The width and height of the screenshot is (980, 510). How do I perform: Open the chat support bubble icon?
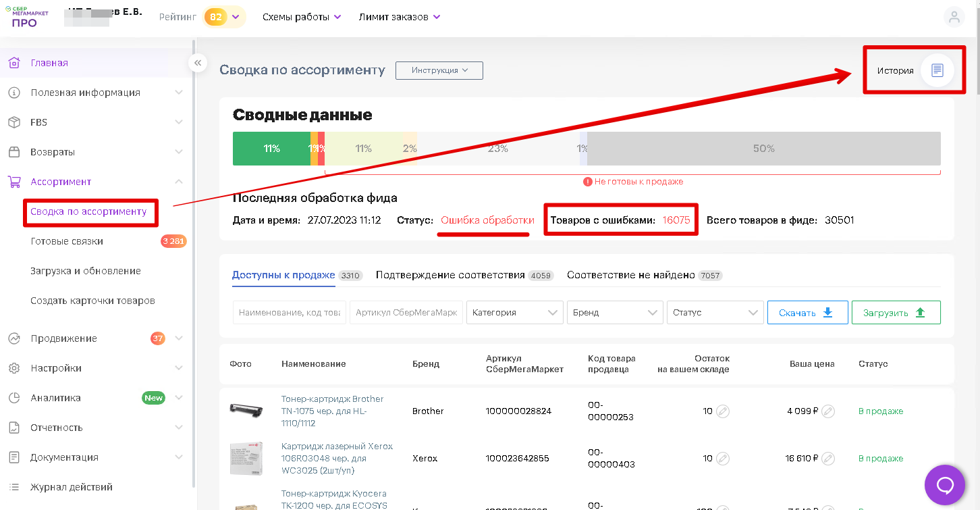point(945,485)
